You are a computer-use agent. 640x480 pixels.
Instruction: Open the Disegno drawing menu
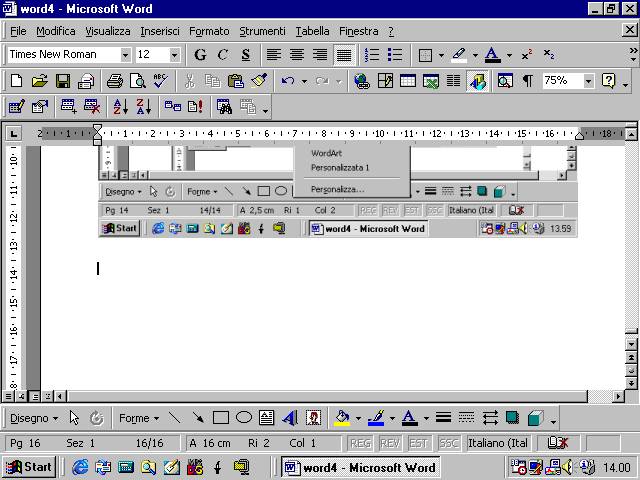[x=34, y=418]
